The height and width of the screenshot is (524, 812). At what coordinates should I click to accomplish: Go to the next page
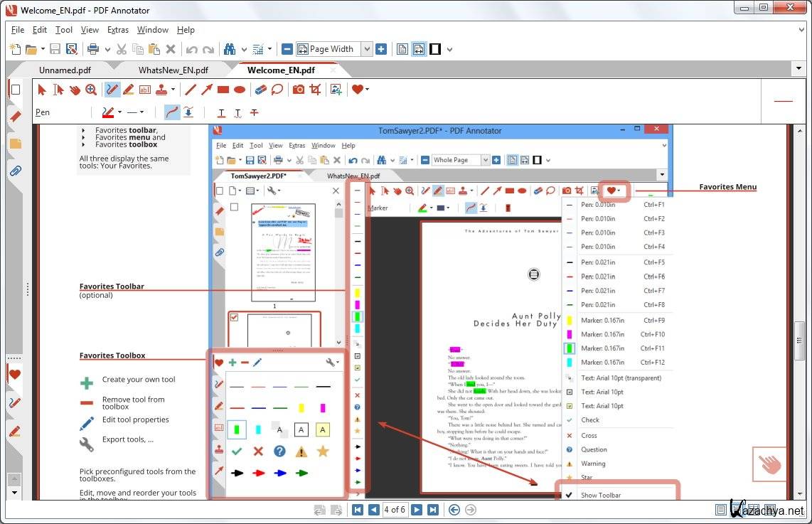click(x=417, y=510)
